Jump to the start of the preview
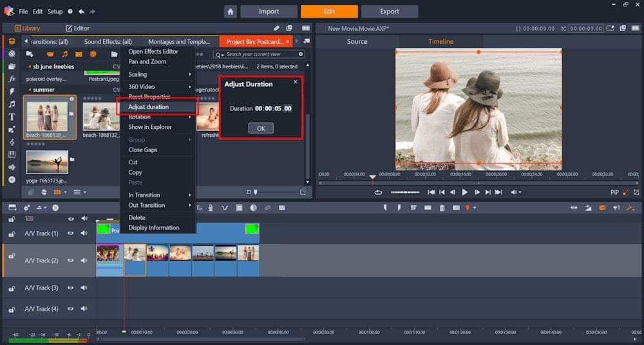The image size is (644, 345). pyautogui.click(x=431, y=192)
